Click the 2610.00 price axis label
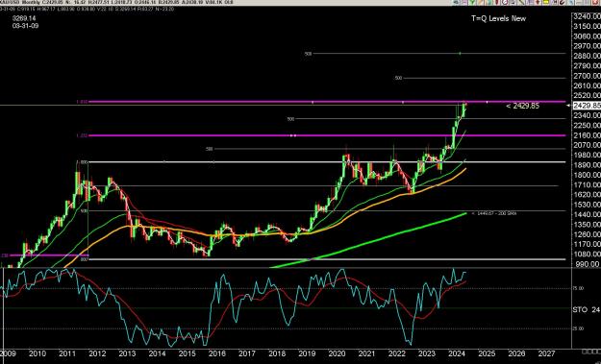601x364 pixels. click(587, 85)
